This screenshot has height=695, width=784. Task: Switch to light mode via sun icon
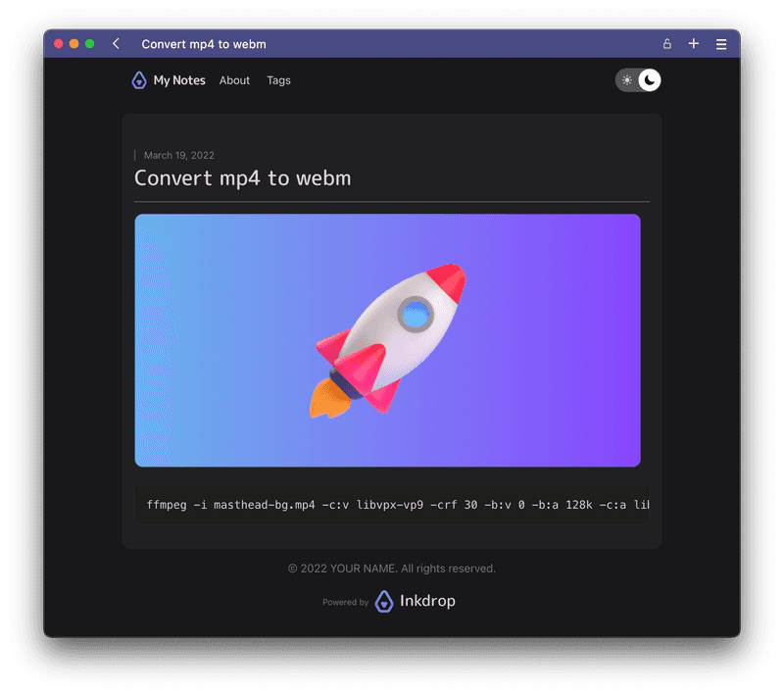point(627,80)
